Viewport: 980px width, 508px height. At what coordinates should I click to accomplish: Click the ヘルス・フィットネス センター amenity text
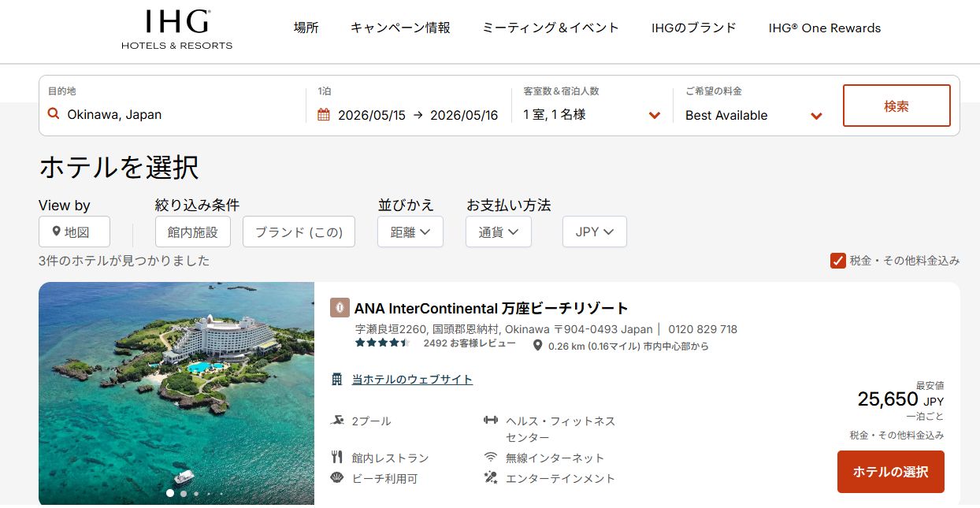pyautogui.click(x=561, y=429)
